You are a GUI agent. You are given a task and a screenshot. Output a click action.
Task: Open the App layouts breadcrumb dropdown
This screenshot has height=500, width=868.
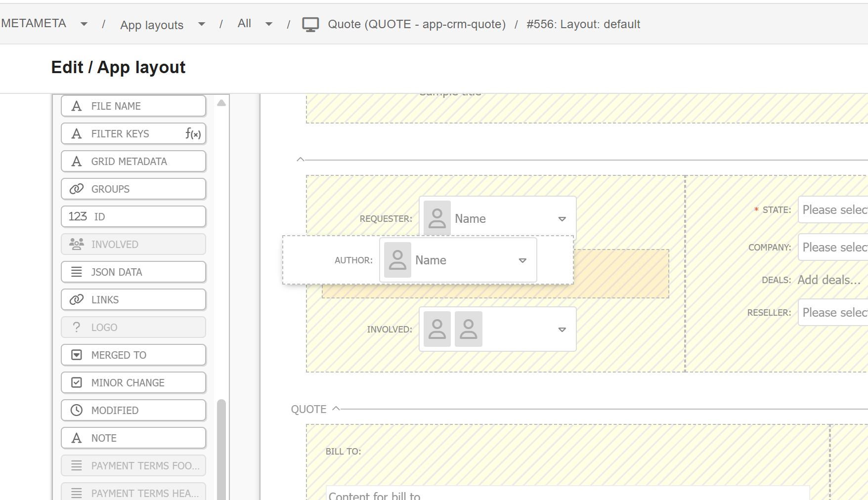(201, 24)
